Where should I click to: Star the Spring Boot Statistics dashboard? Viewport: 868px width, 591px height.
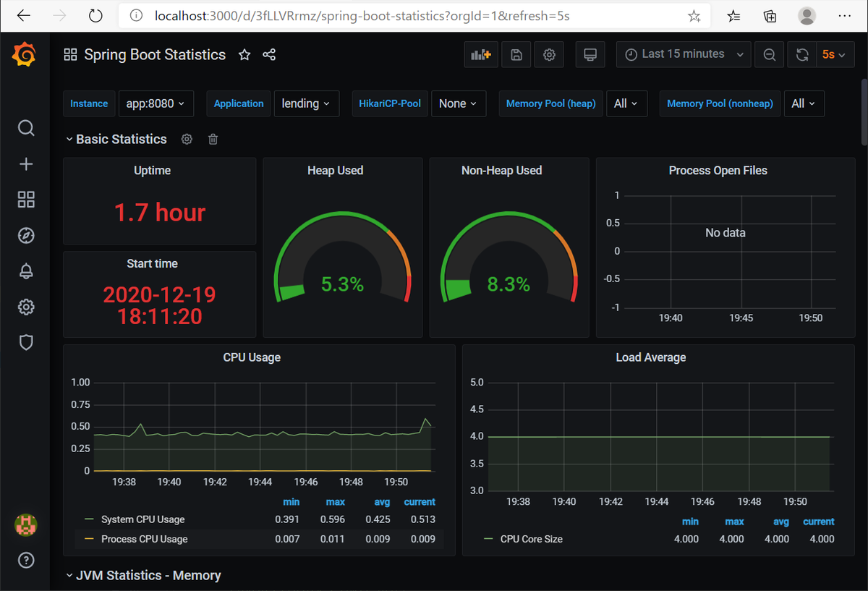point(244,55)
